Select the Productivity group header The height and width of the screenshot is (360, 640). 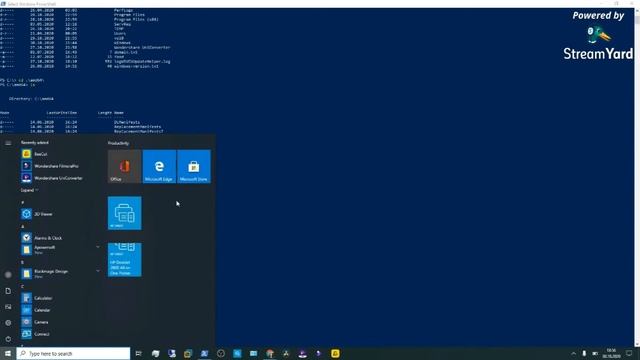(x=118, y=143)
